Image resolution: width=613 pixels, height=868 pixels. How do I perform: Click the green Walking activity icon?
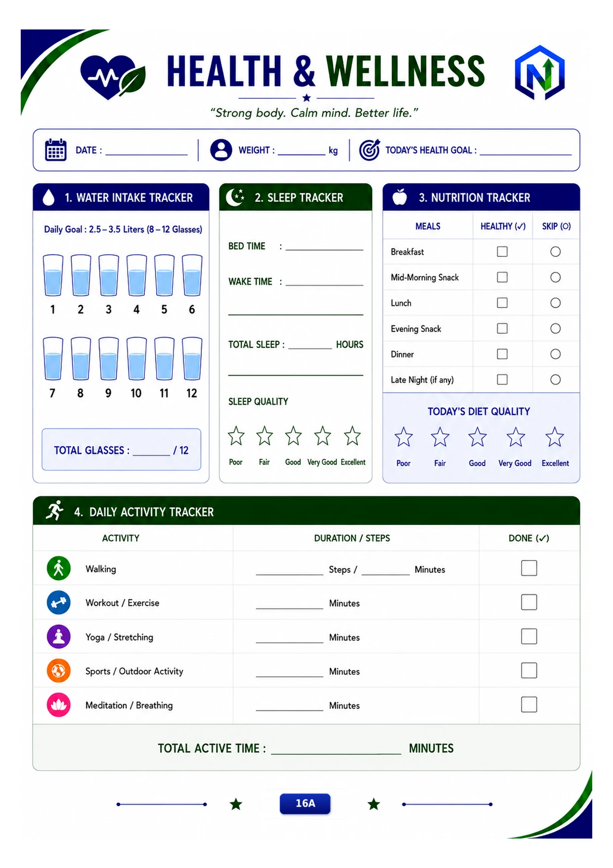point(58,568)
